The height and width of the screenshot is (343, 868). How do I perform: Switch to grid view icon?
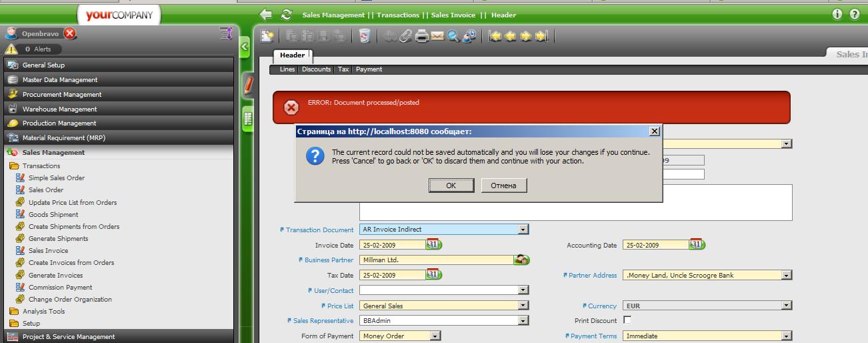pyautogui.click(x=248, y=119)
